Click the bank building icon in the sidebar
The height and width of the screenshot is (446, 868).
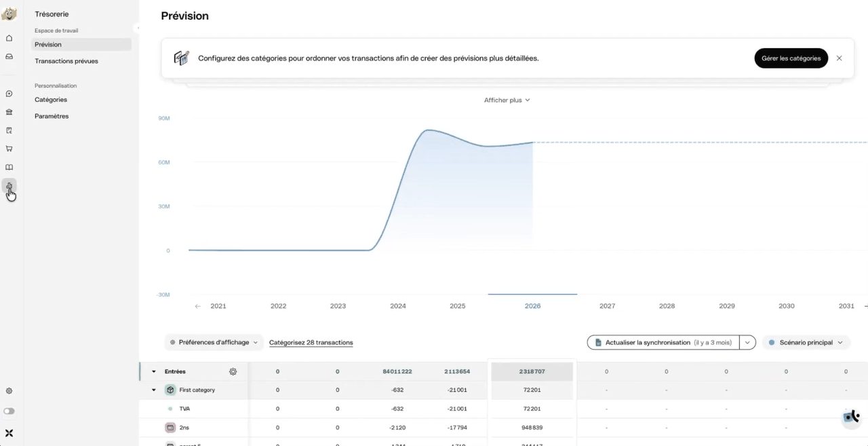(9, 112)
